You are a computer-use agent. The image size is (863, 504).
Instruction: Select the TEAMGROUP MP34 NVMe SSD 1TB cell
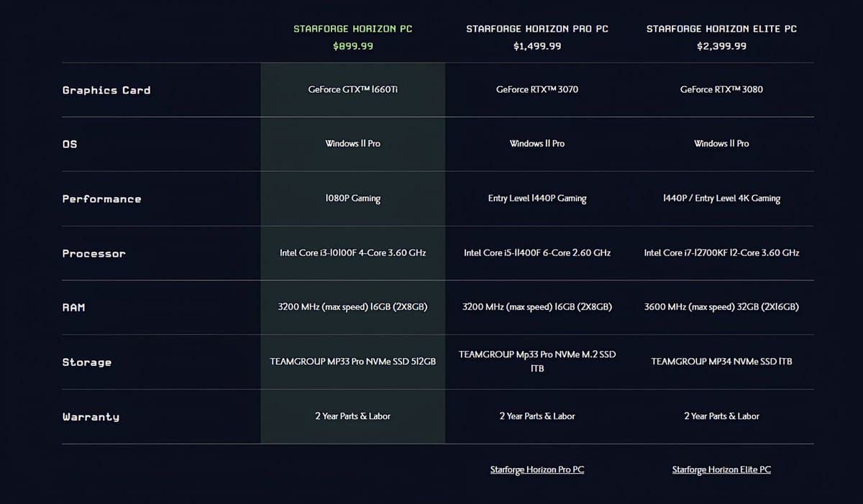tap(721, 362)
